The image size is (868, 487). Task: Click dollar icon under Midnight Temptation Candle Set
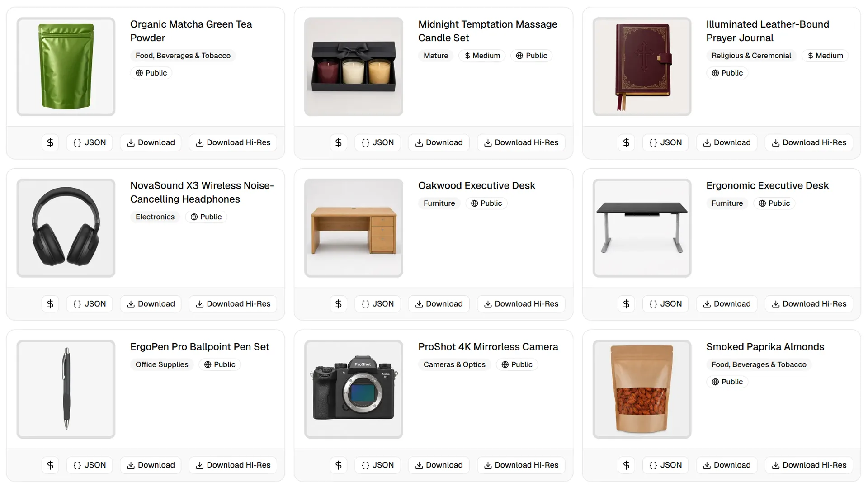pyautogui.click(x=338, y=142)
